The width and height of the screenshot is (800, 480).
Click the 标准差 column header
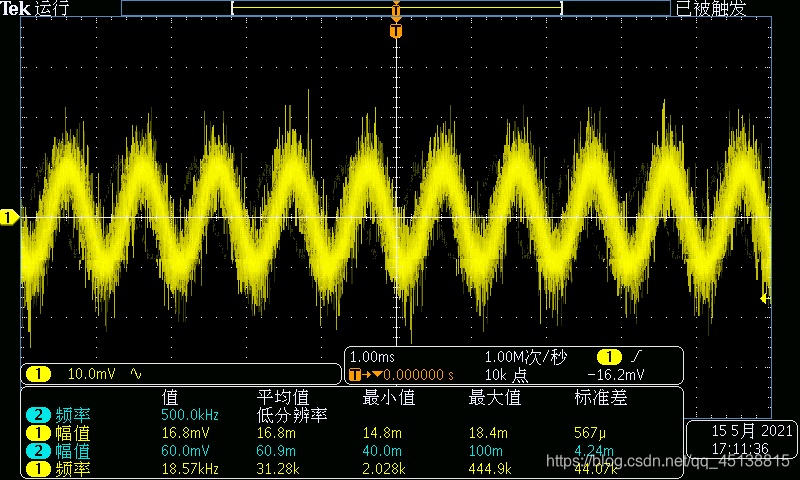601,397
